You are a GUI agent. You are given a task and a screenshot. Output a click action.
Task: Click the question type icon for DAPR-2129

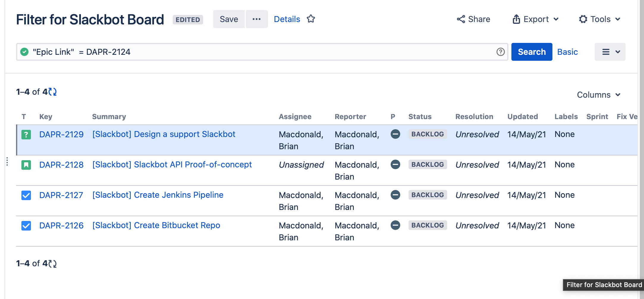point(26,134)
